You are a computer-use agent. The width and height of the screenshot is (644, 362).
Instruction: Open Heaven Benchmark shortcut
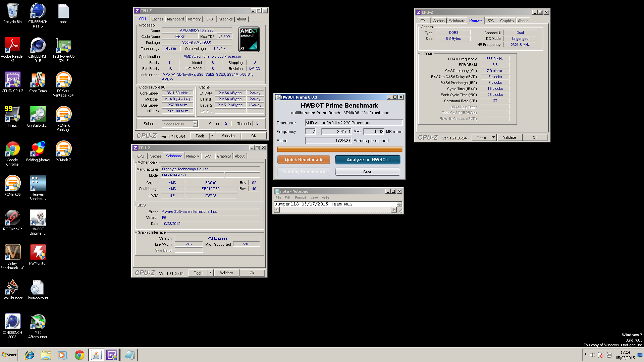click(38, 188)
